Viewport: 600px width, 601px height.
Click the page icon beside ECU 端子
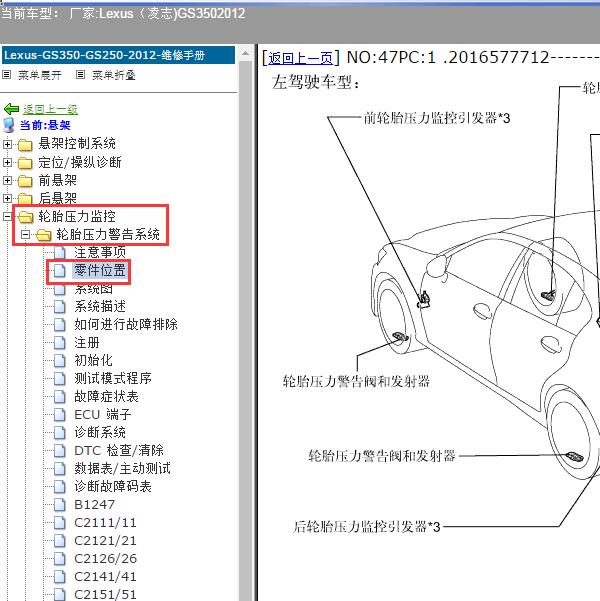(59, 415)
